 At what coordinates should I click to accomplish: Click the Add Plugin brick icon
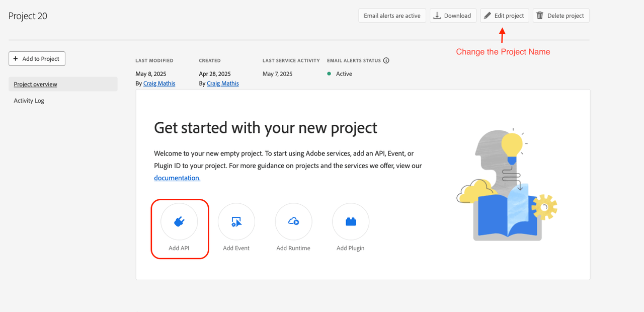(x=351, y=221)
